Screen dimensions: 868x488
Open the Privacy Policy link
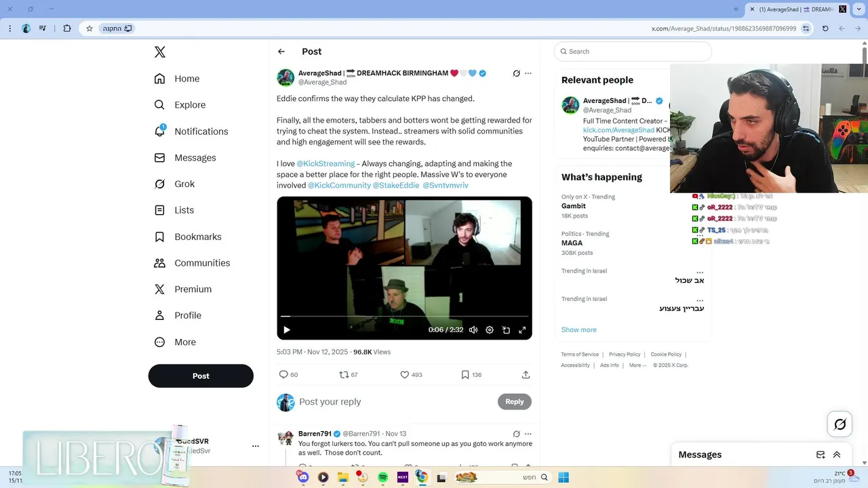[x=625, y=354]
